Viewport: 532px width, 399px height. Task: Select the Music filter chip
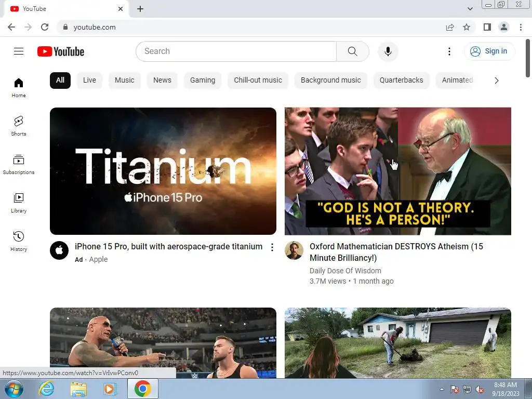125,81
